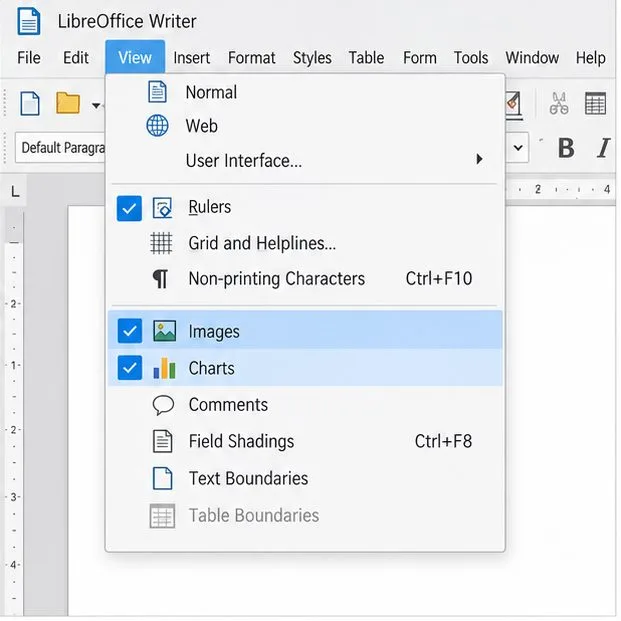Open the Help menu

(x=591, y=58)
